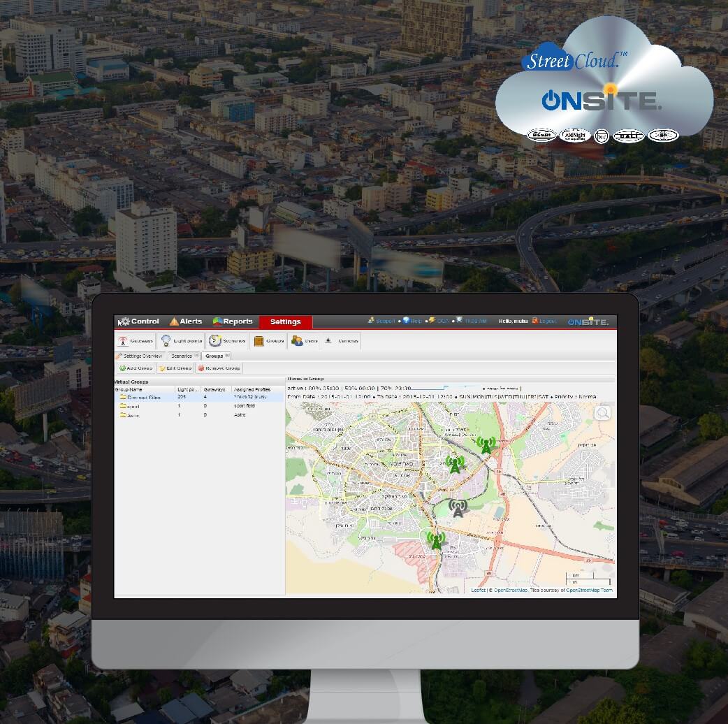
Task: Click the grey gateway tower marker on the map
Action: [458, 508]
